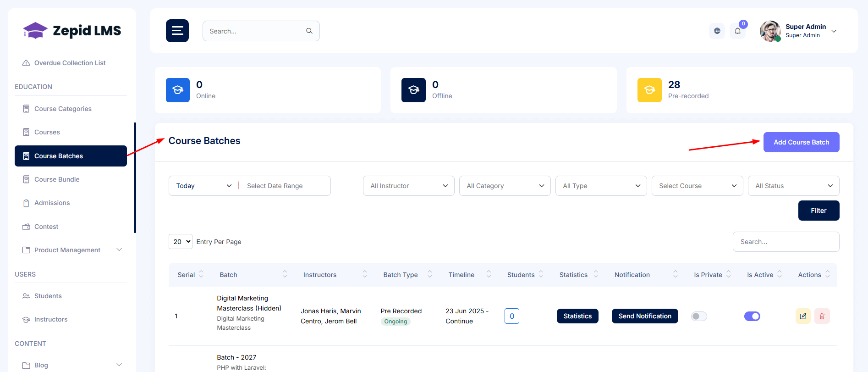The image size is (868, 372).
Task: Open the All Category dropdown
Action: point(505,186)
